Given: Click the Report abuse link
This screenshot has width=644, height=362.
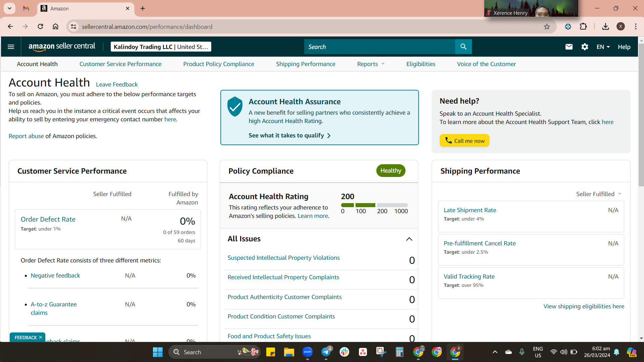Looking at the screenshot, I should tap(26, 136).
